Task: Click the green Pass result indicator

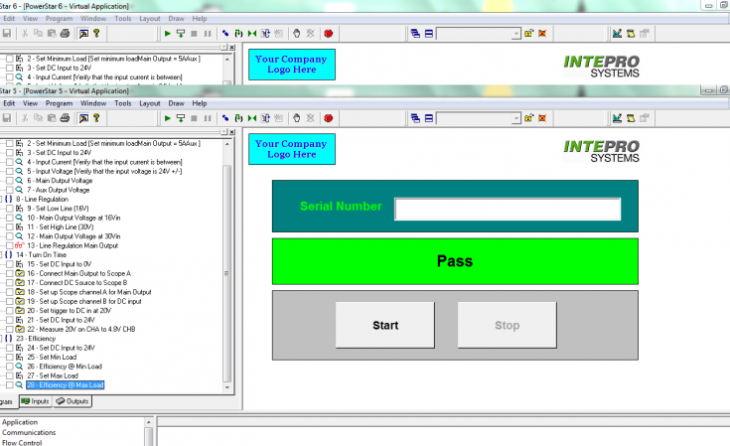Action: pyautogui.click(x=455, y=261)
